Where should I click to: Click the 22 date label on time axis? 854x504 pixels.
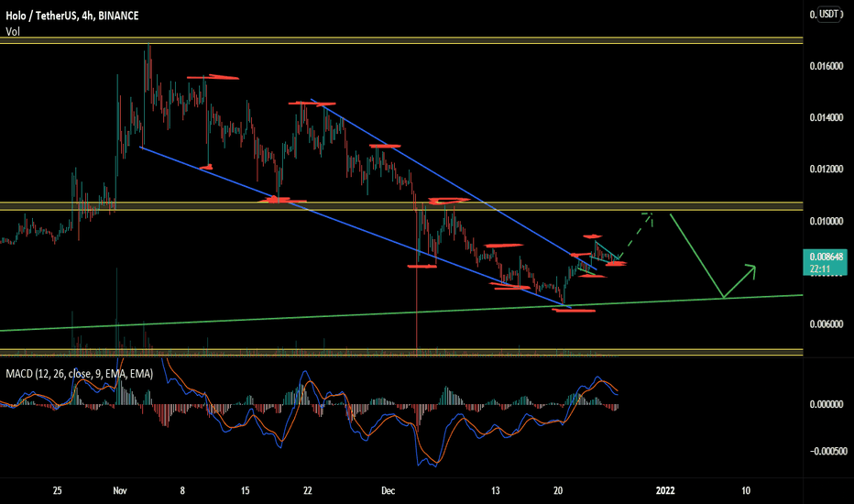point(308,491)
